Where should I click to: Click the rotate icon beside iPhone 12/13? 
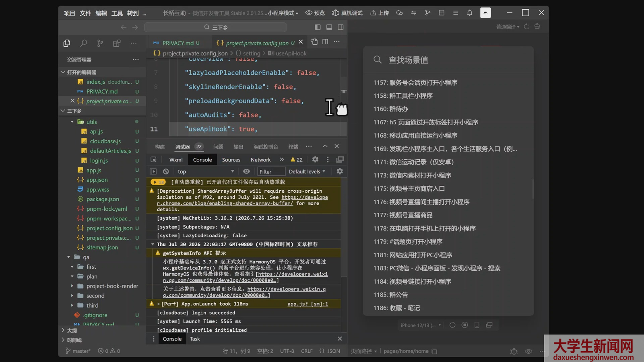(x=452, y=325)
